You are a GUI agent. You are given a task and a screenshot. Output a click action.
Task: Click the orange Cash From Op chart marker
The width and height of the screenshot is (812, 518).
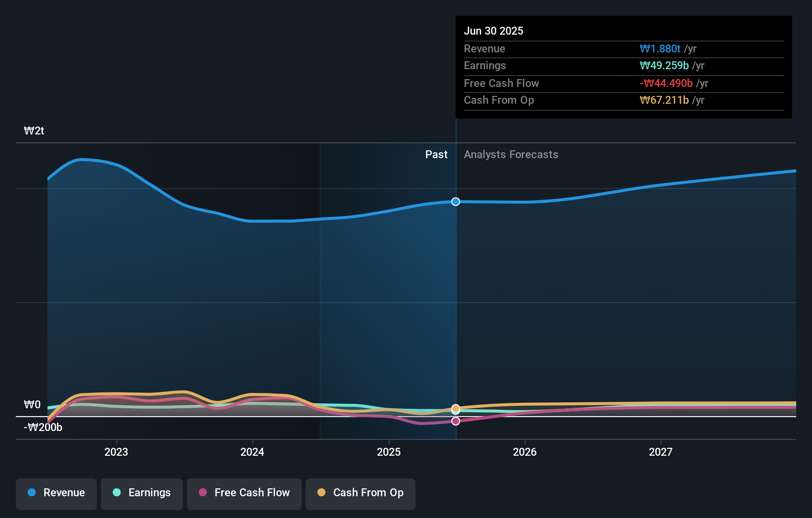455,408
